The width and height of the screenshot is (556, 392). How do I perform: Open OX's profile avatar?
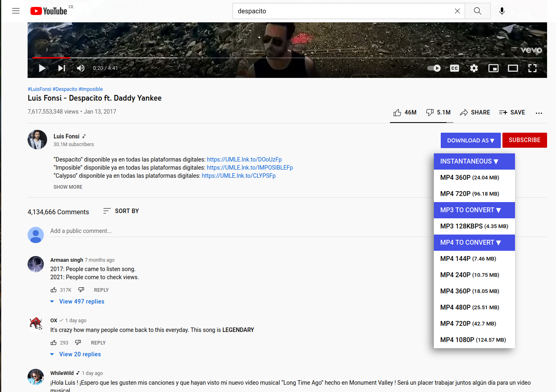pyautogui.click(x=36, y=324)
